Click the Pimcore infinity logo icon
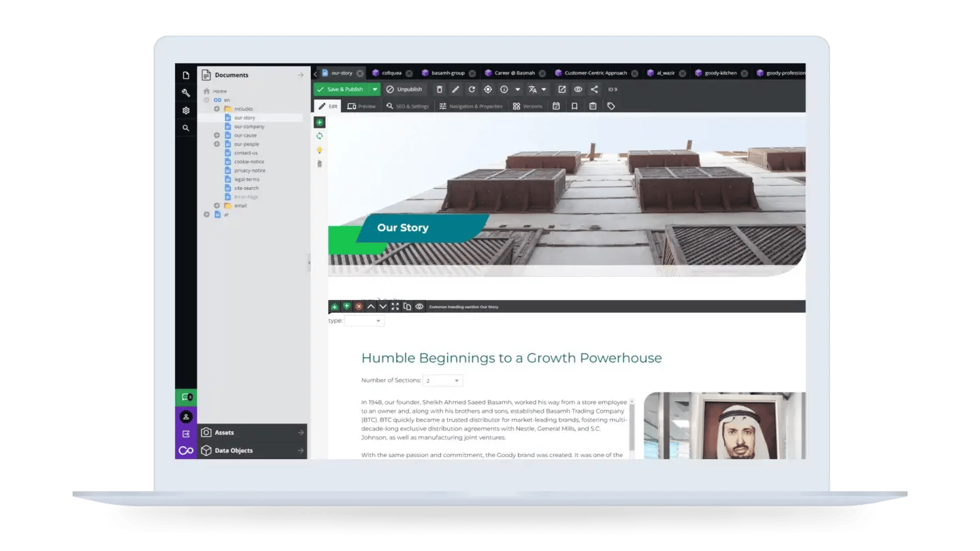The width and height of the screenshot is (980, 551). [186, 450]
